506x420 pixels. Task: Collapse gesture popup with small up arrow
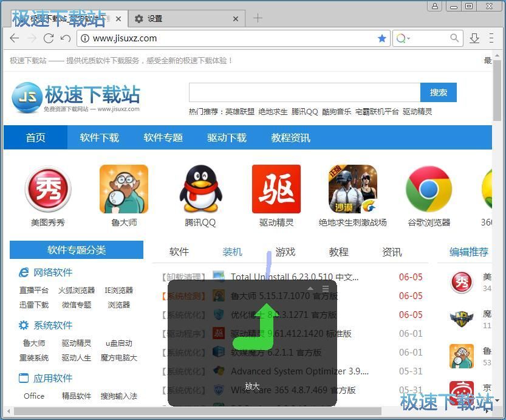point(310,289)
